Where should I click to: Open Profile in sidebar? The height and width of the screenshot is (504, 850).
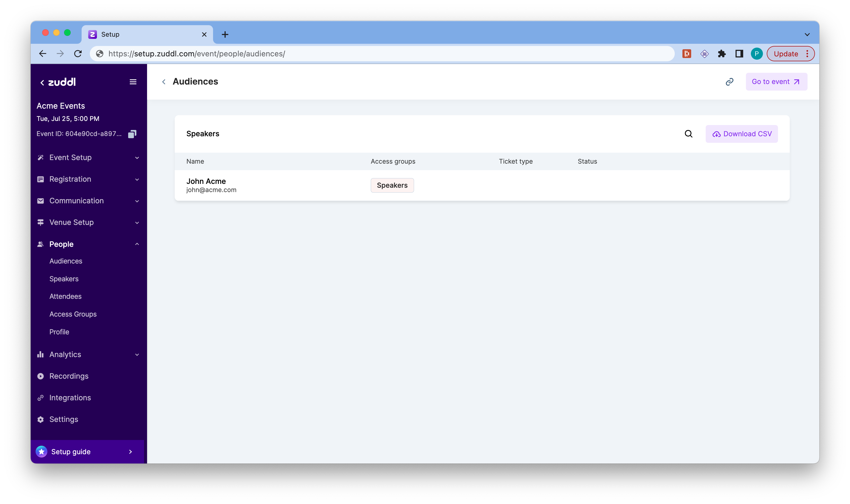tap(59, 332)
